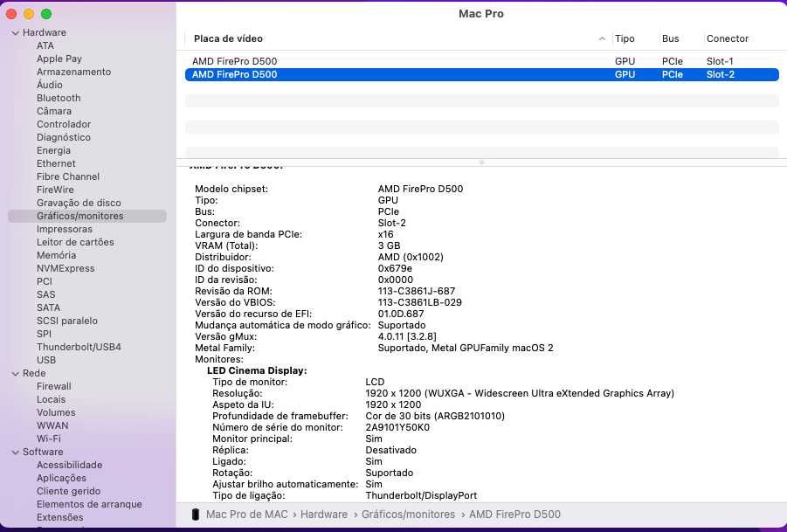
Task: Select Cliente gerido under Software
Action: pos(68,491)
